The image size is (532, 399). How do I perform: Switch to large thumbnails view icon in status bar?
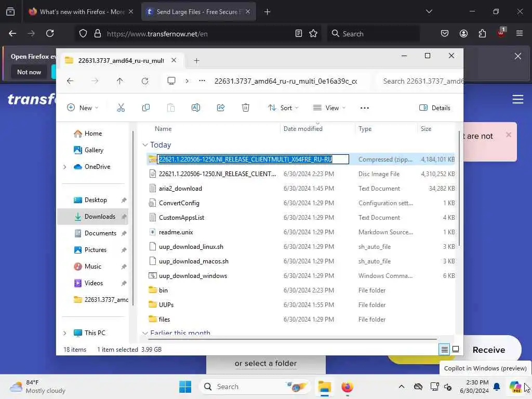tap(456, 349)
